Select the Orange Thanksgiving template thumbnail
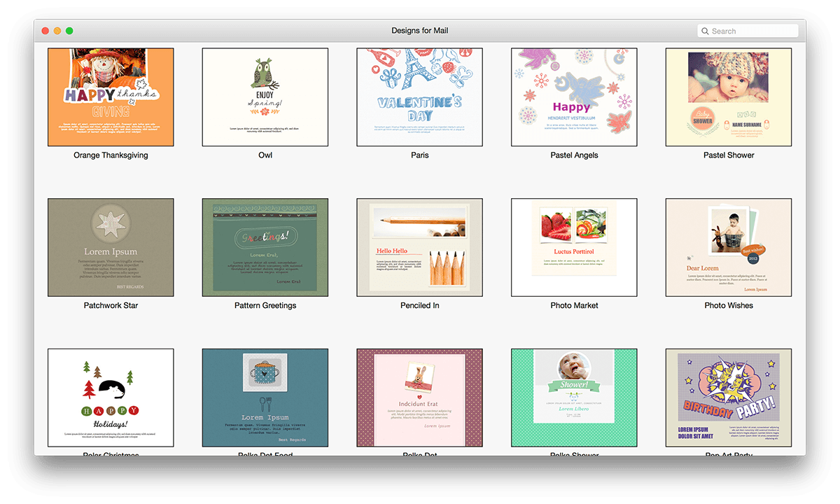840x504 pixels. [111, 97]
